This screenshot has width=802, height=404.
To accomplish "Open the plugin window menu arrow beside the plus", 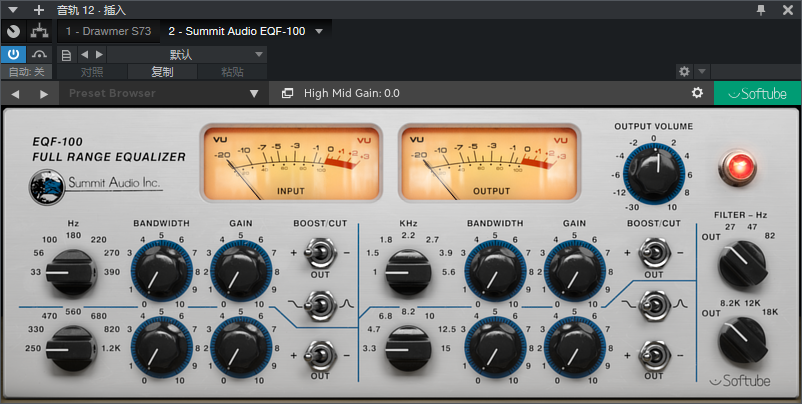I will 13,10.
